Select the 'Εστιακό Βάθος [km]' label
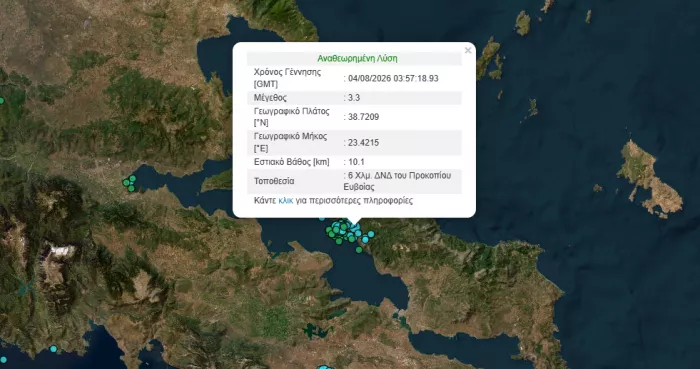 pyautogui.click(x=292, y=162)
